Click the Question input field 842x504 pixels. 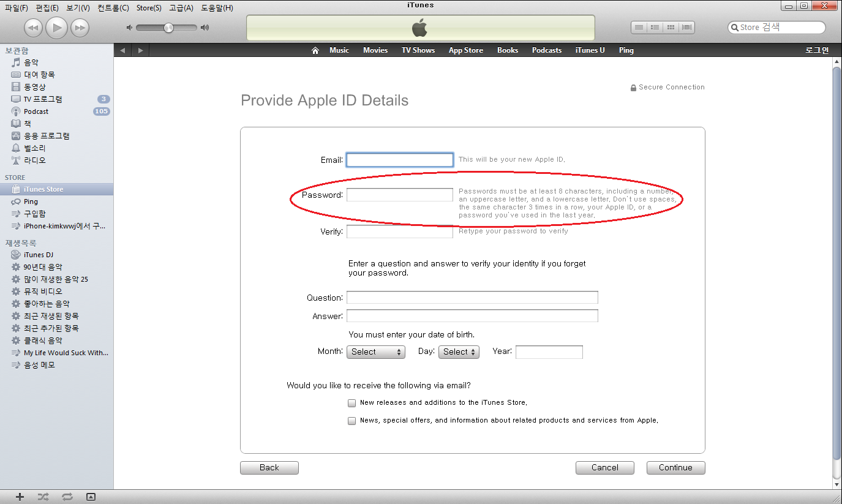472,298
